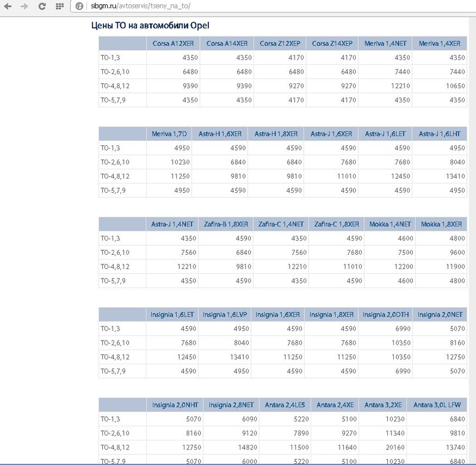Go forward with the browser forward arrow
This screenshot has width=476, height=465.
24,6
